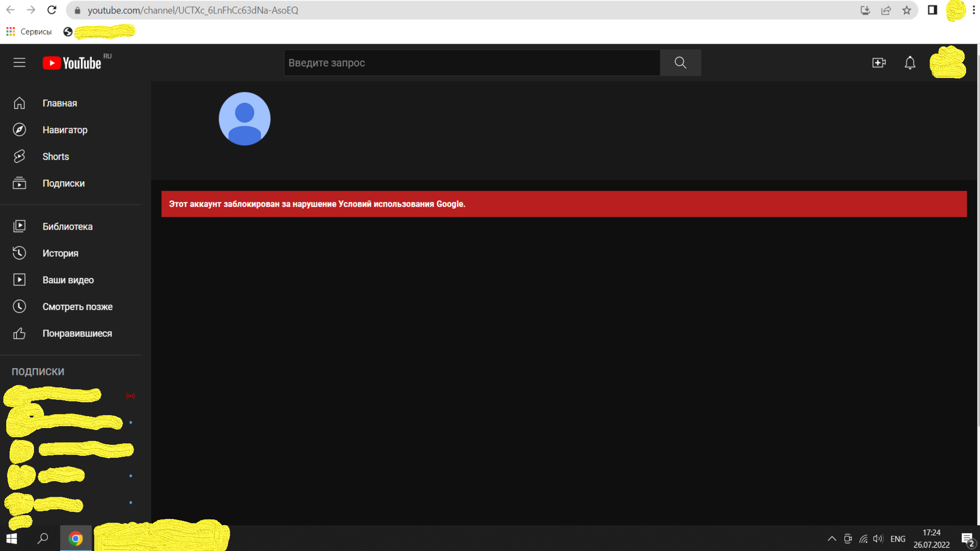This screenshot has width=980, height=551.
Task: Click the YouTube logo
Action: click(72, 63)
